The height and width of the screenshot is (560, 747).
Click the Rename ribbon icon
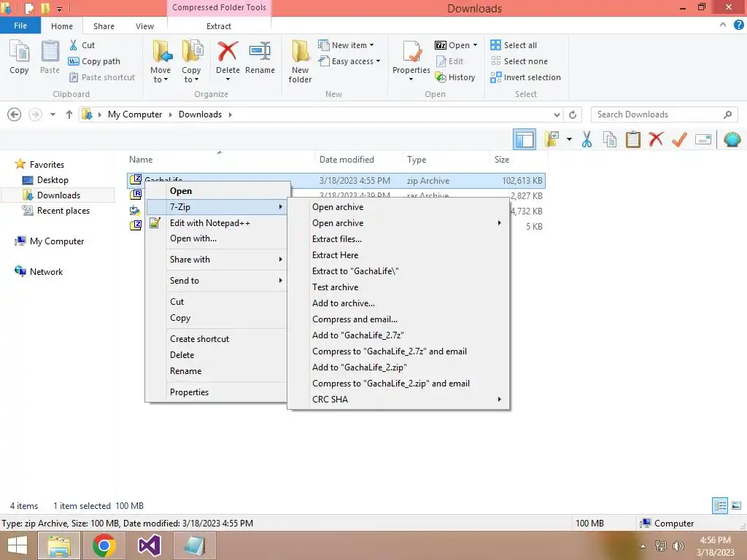click(260, 57)
